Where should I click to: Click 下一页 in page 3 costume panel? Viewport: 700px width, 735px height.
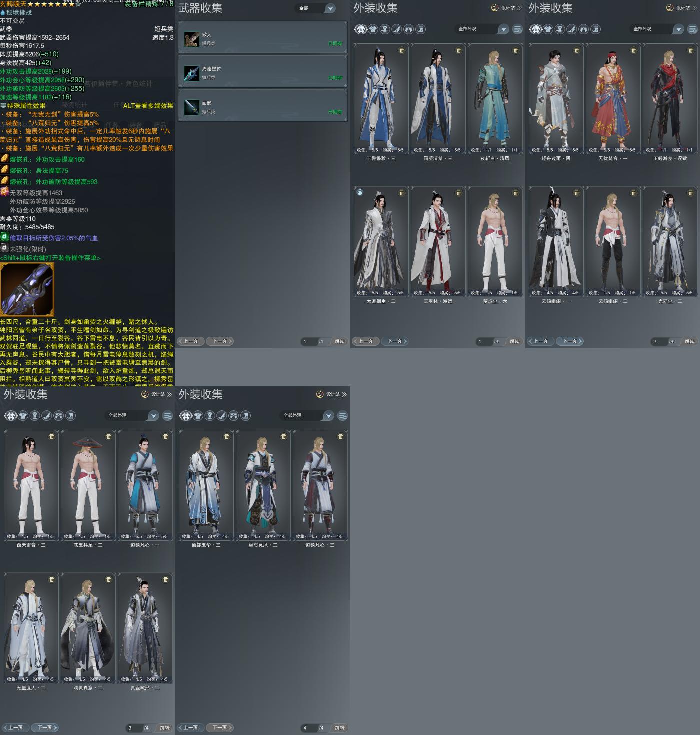point(45,728)
